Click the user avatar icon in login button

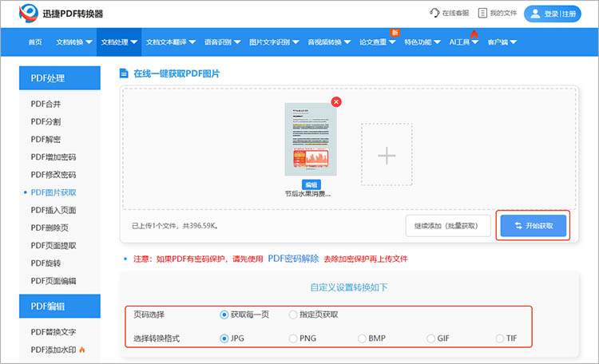click(536, 14)
